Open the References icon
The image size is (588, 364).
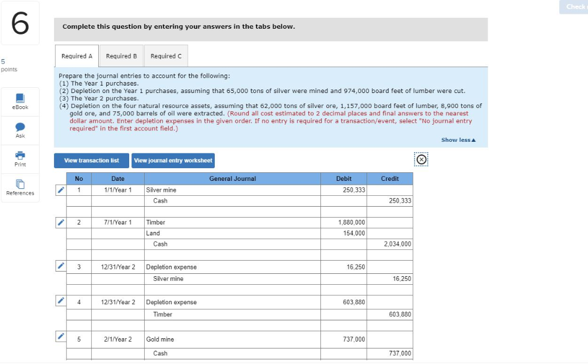[x=20, y=184]
